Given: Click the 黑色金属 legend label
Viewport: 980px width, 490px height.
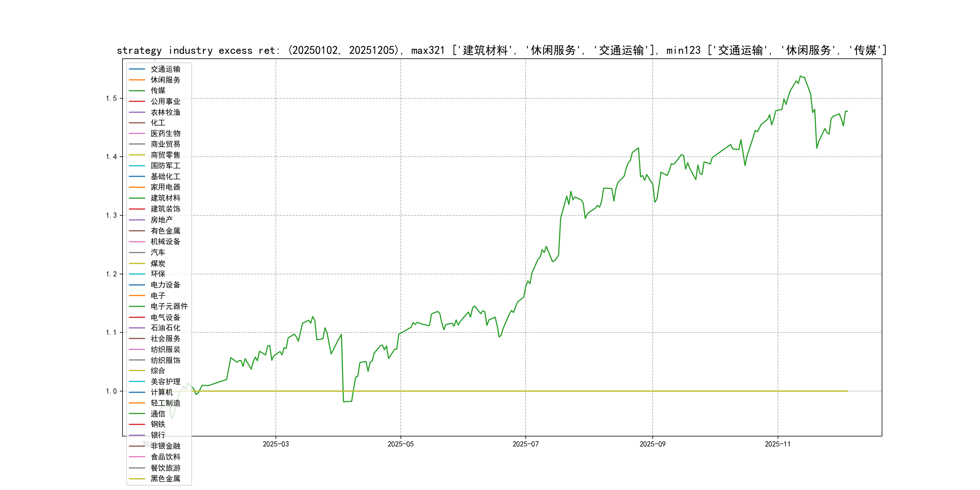Looking at the screenshot, I should click(165, 479).
